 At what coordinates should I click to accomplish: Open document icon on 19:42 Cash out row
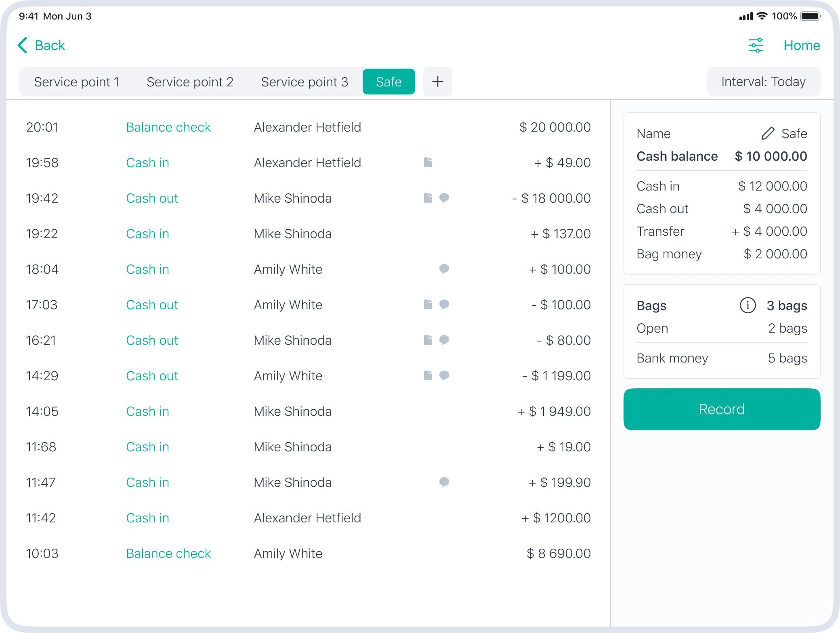428,198
